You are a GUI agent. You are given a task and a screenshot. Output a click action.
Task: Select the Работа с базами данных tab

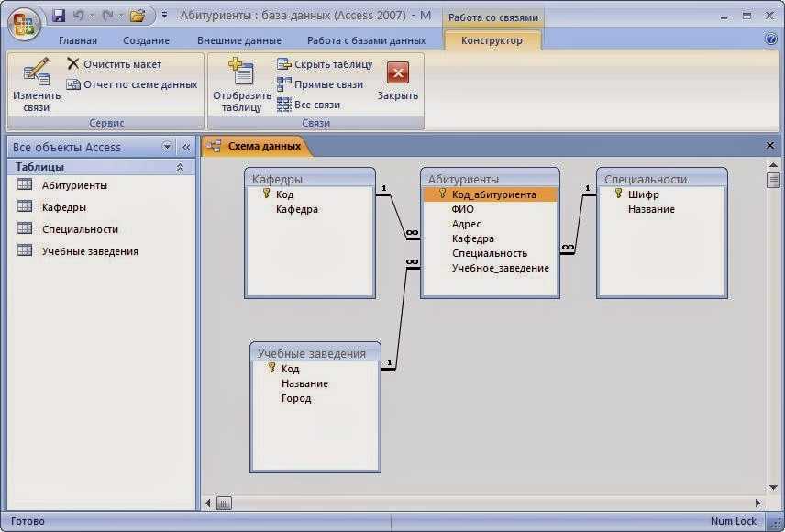(366, 40)
